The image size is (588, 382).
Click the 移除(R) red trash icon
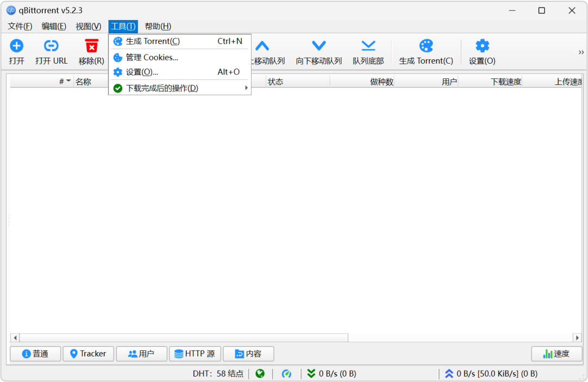91,46
